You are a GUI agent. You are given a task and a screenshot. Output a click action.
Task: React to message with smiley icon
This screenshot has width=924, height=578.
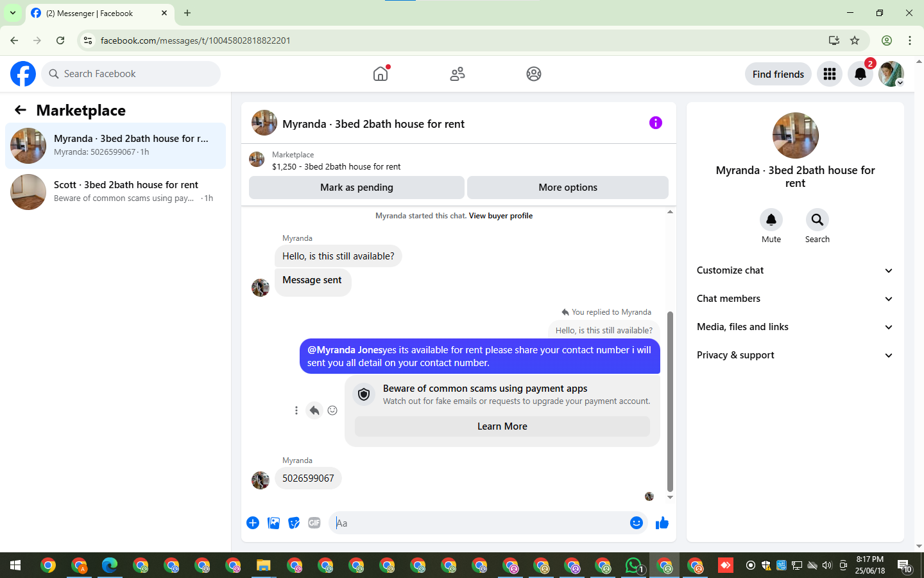[332, 410]
